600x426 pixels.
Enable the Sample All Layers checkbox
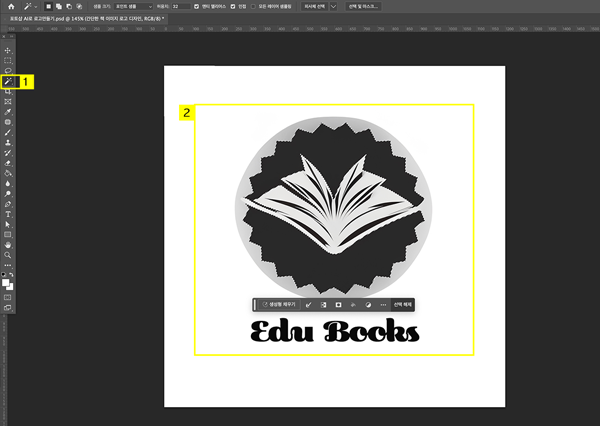(253, 7)
